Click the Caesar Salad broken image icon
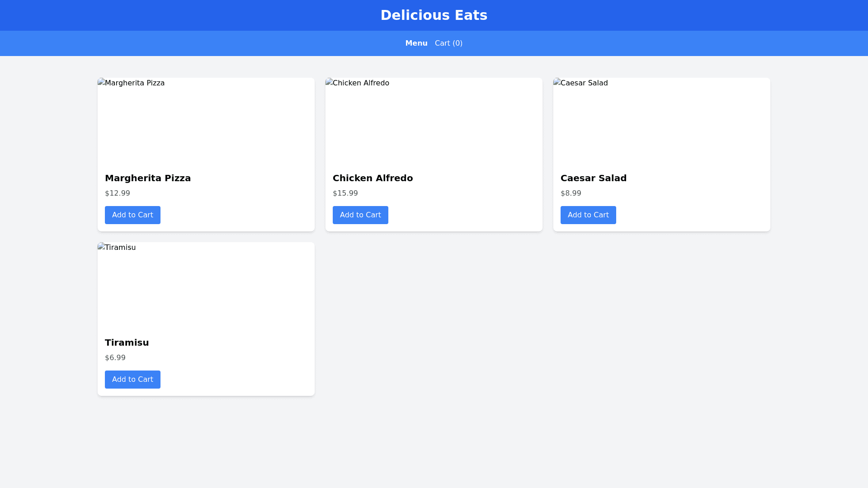Screen dimensions: 868x488 pos(557,82)
